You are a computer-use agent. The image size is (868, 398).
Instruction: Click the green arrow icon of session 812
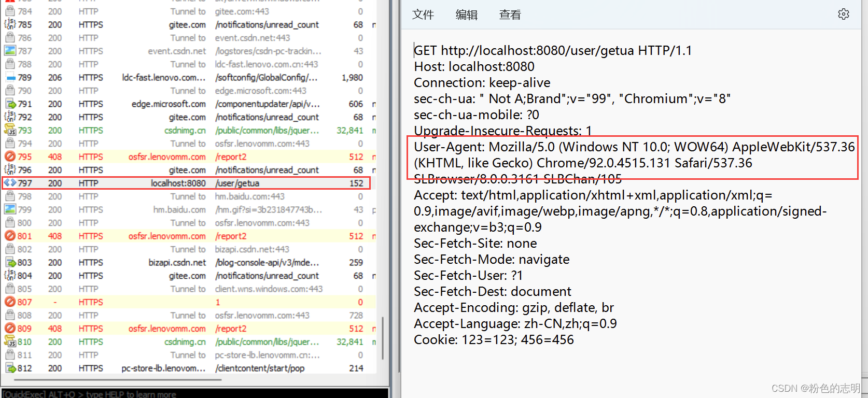(x=10, y=368)
